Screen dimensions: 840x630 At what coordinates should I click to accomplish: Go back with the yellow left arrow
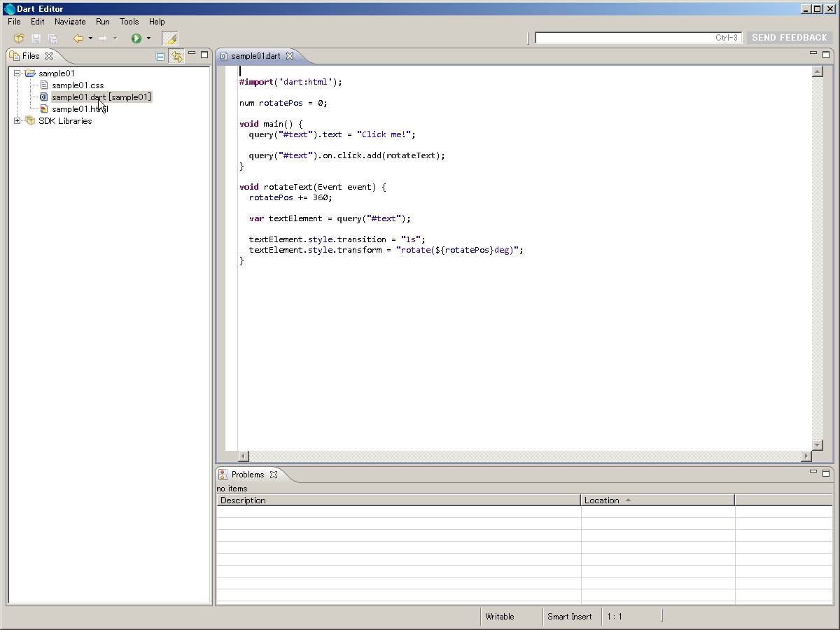(x=78, y=38)
